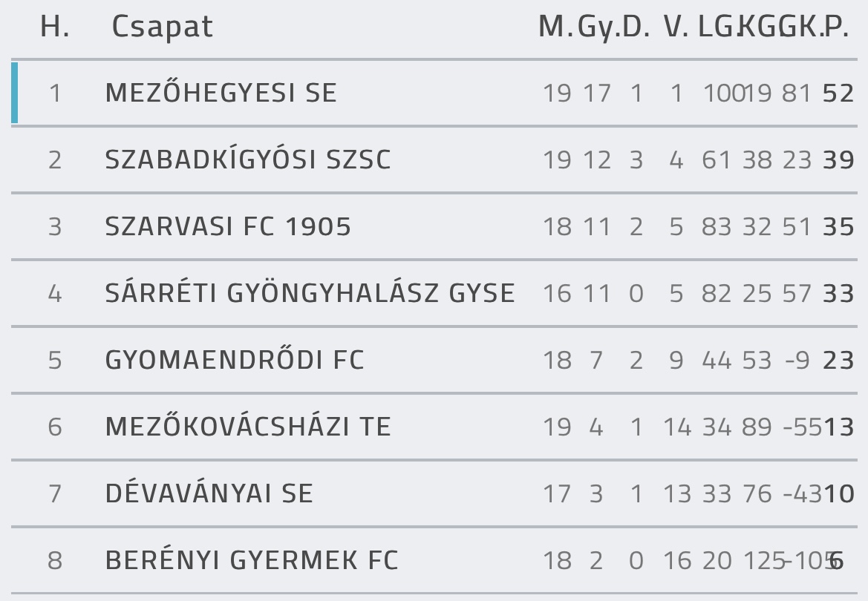
Task: Click the blue marker beside first place
Action: coord(14,93)
